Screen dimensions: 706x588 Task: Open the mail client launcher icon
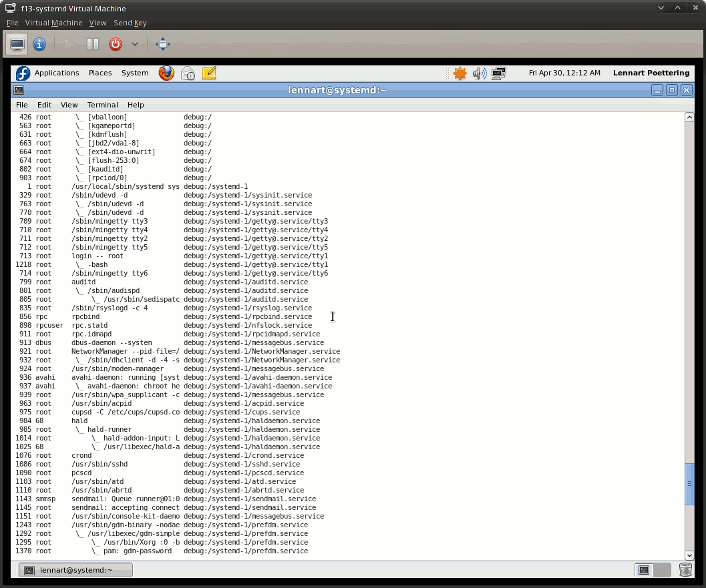188,73
